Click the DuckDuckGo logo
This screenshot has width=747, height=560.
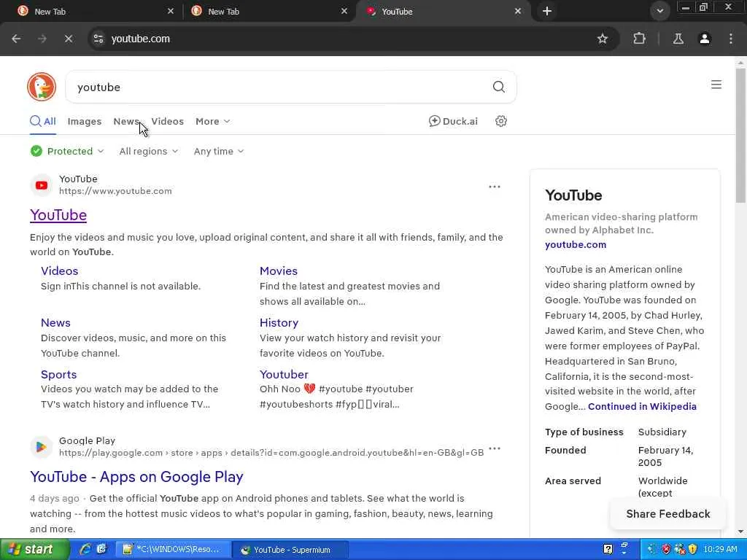pos(42,87)
